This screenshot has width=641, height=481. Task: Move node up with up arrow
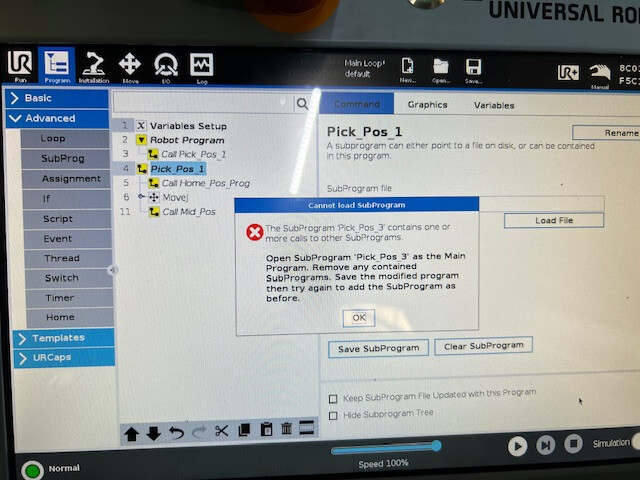[x=132, y=434]
